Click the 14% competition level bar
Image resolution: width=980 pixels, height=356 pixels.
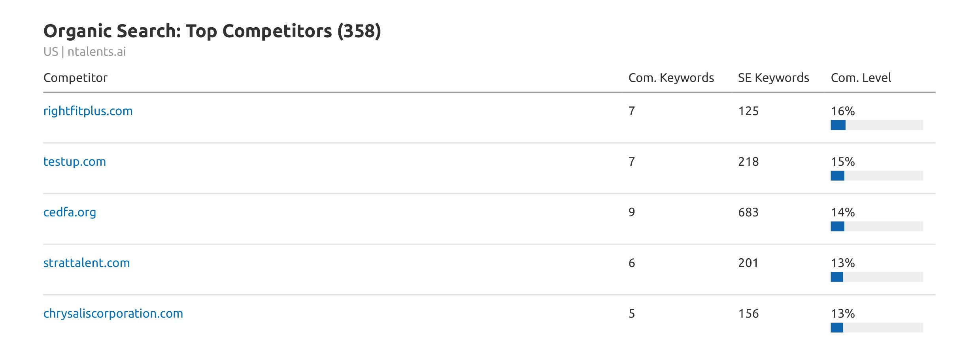click(x=876, y=227)
